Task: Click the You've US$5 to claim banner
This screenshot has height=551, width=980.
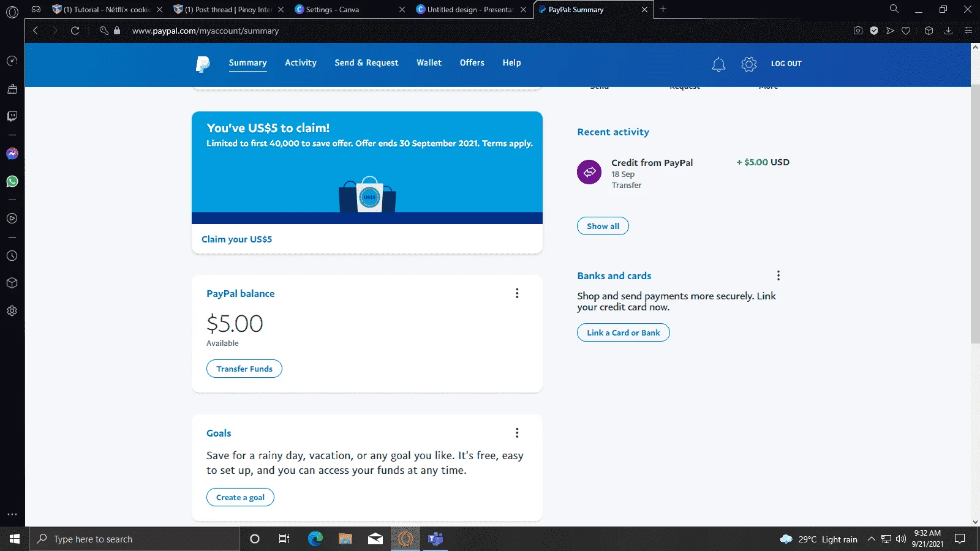Action: pos(367,168)
